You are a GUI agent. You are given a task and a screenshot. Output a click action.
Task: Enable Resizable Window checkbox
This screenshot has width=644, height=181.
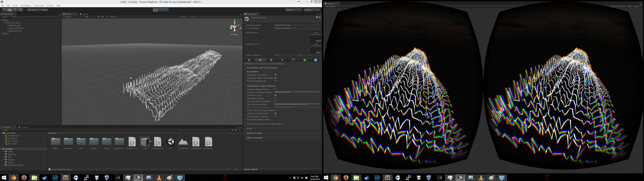pyautogui.click(x=275, y=99)
